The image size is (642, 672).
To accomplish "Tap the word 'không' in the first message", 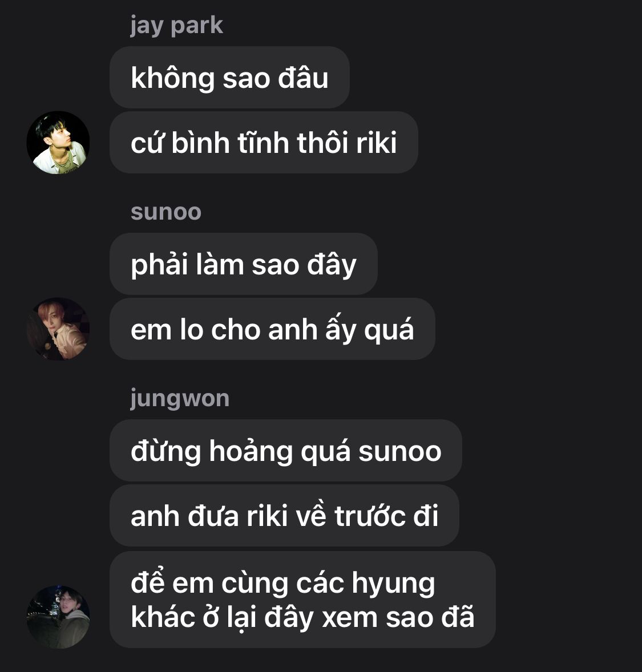I will (173, 78).
